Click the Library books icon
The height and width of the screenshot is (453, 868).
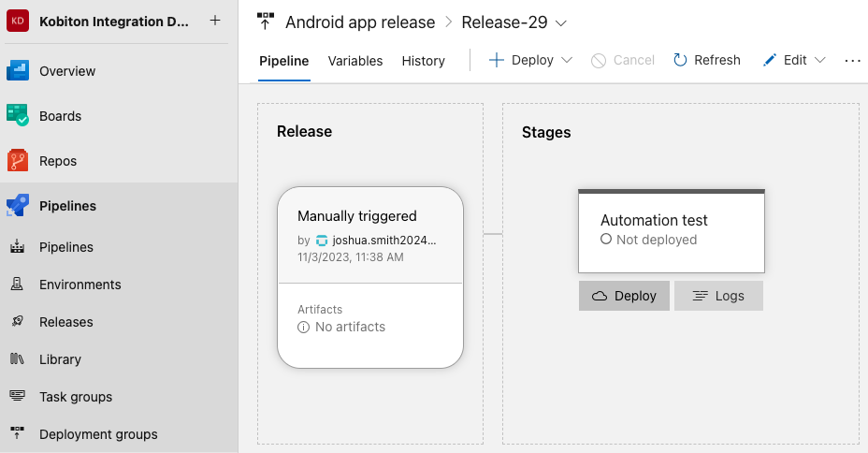(17, 358)
